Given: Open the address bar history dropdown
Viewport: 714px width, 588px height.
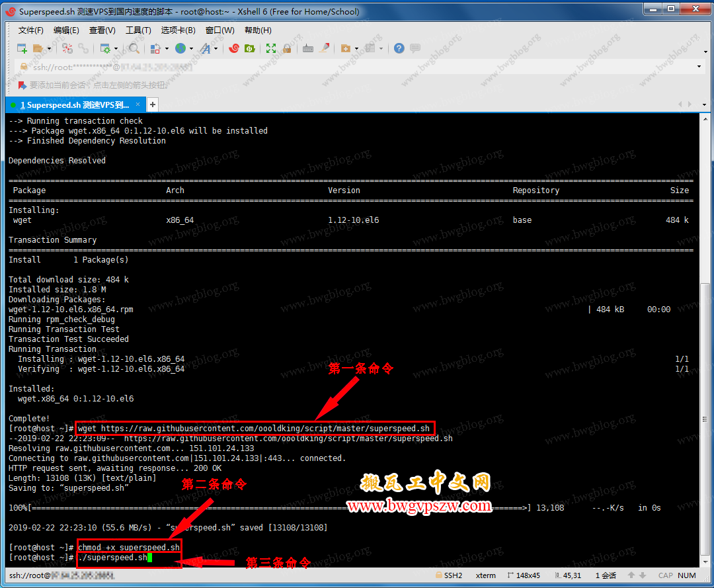Looking at the screenshot, I should (x=699, y=67).
